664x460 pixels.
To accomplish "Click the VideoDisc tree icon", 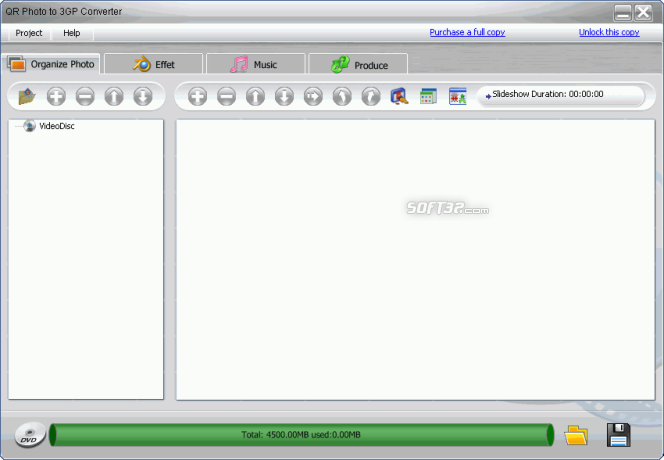I will click(29, 126).
